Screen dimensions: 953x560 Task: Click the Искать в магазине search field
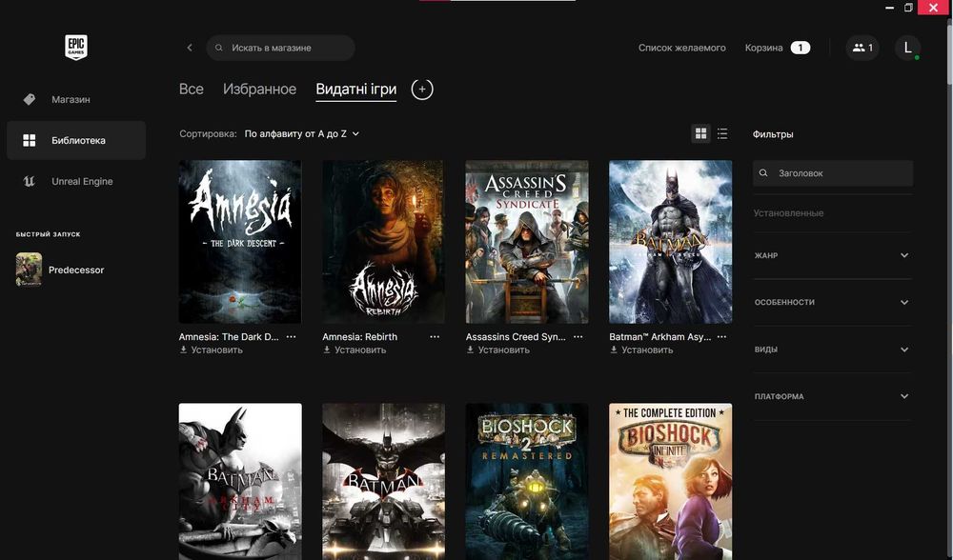tap(281, 48)
